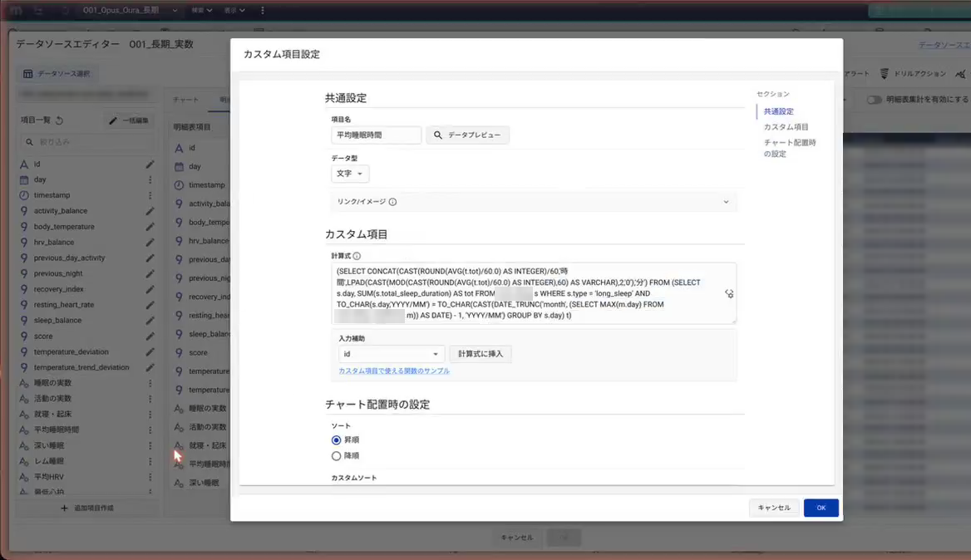The width and height of the screenshot is (971, 560).
Task: Open the info icon next to 計算式
Action: click(357, 256)
